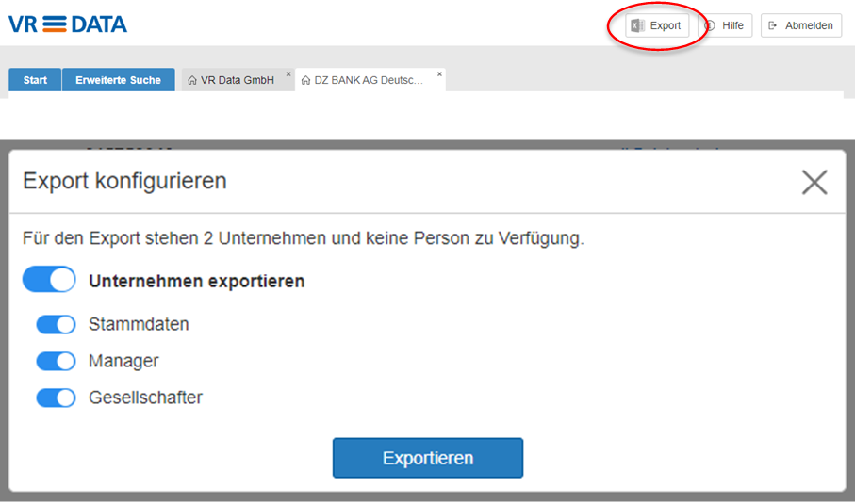
Task: Close the VR Data GmbH tab
Action: click(288, 73)
